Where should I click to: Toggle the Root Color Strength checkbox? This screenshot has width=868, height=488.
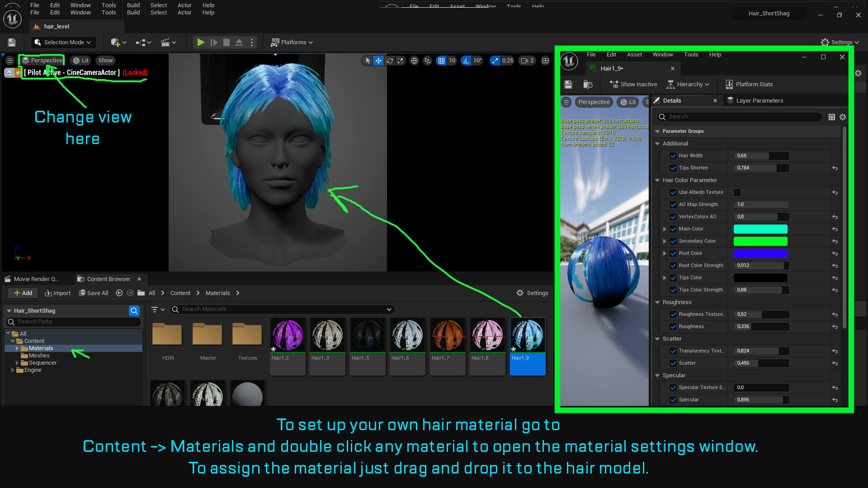point(673,266)
